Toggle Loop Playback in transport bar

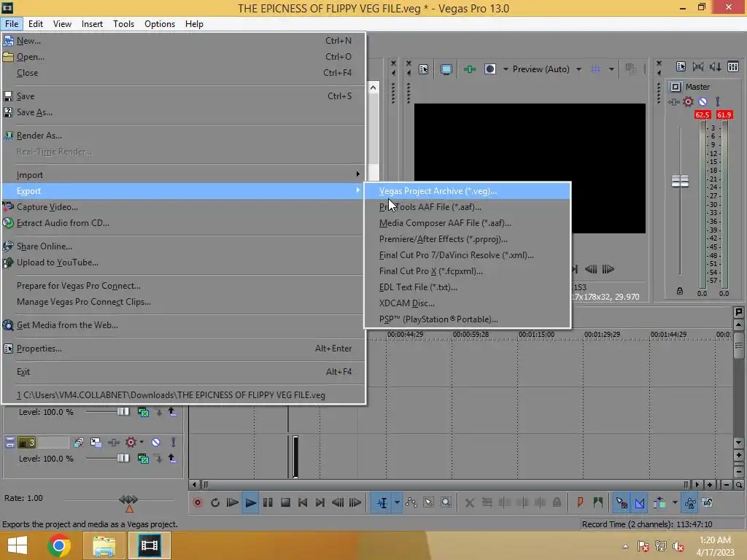pyautogui.click(x=215, y=502)
